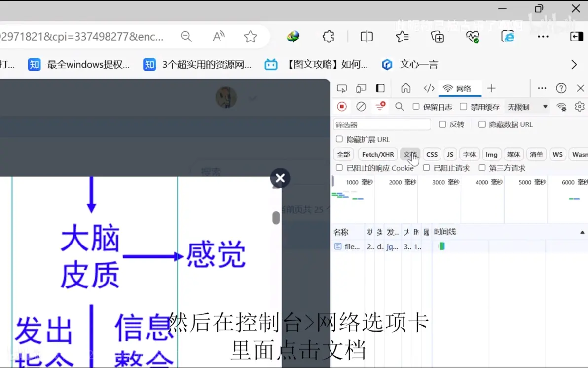Add a new DevTools tab with plus
Screen dimensions: 588x368
tap(491, 88)
